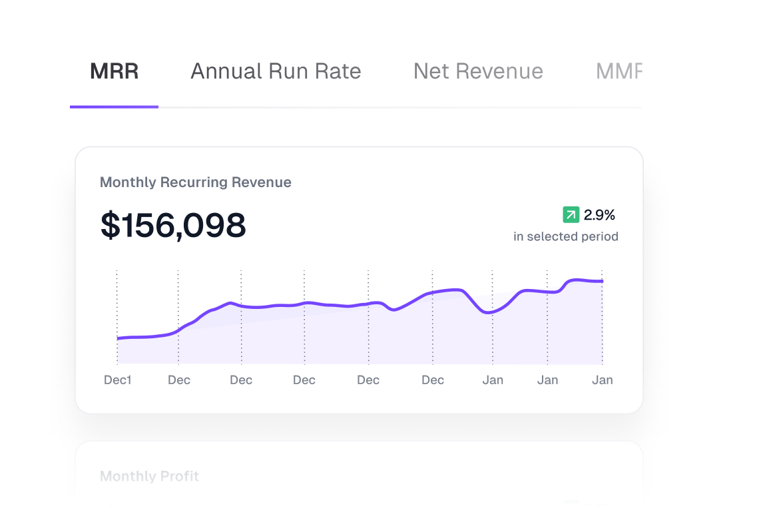Switch to the Annual Run Rate tab
The image size is (769, 532).
coord(276,71)
